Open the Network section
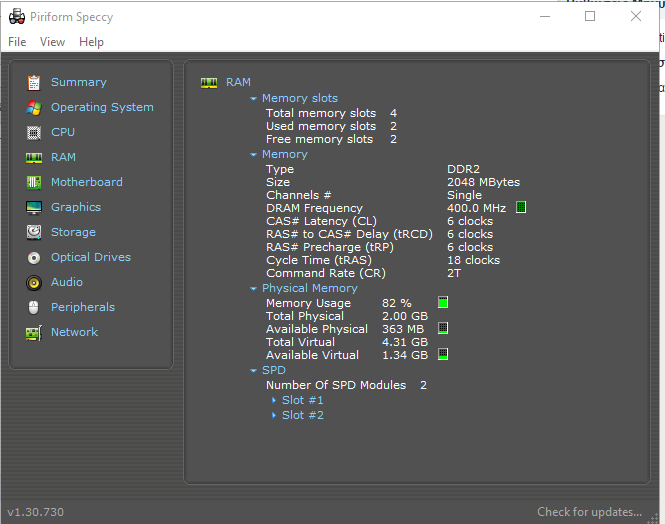The width and height of the screenshot is (665, 524). pos(74,332)
